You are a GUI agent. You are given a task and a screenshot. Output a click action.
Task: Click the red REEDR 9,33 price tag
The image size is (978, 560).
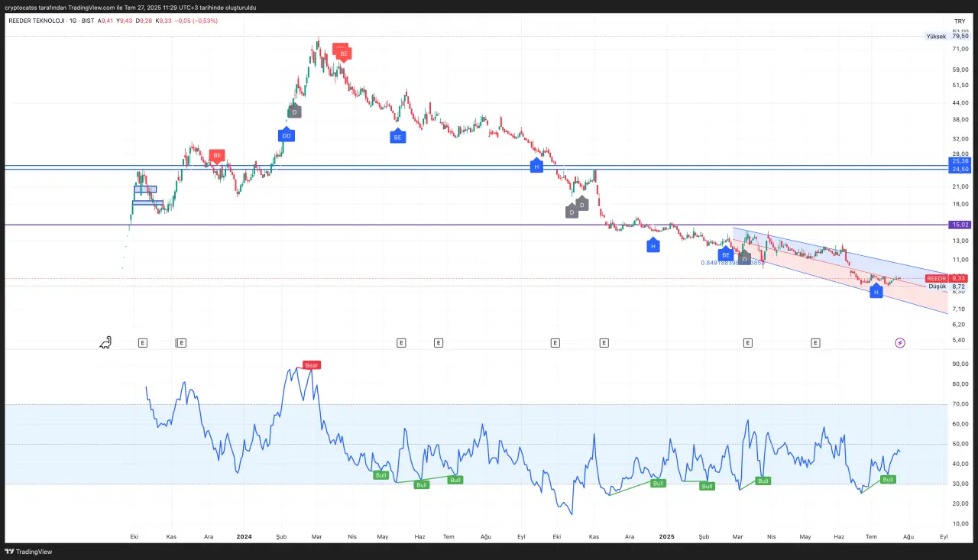(x=947, y=279)
